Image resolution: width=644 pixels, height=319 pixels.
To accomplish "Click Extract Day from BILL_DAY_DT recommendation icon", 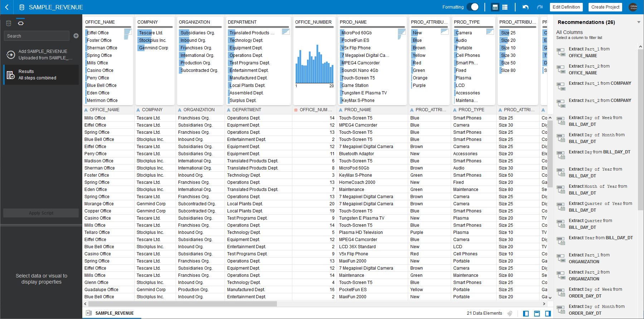I will coord(561,155).
